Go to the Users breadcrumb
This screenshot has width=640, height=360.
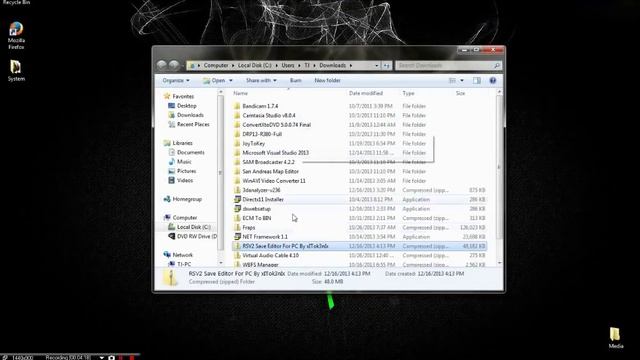288,65
